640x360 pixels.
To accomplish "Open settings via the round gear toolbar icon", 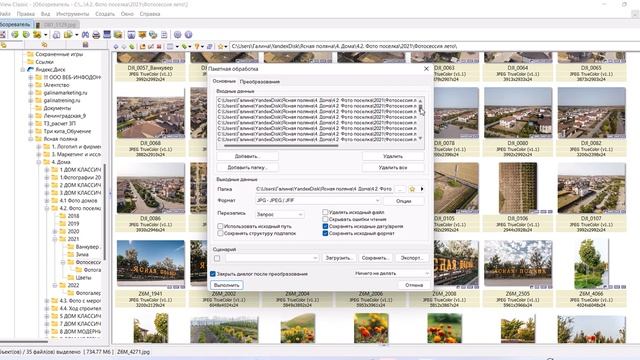I will [178, 35].
